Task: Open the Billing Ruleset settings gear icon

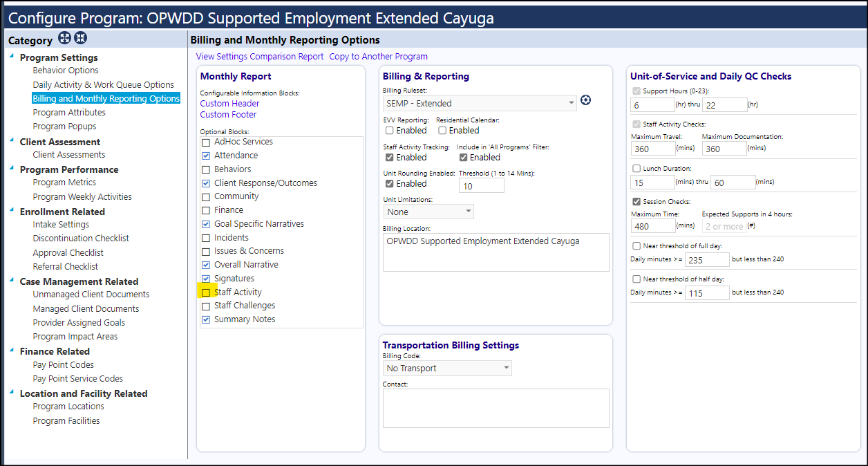Action: pos(586,100)
